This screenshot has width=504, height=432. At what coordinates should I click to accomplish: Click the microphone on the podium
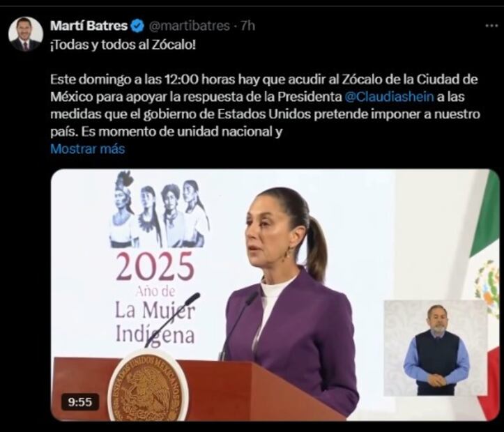[174, 319]
